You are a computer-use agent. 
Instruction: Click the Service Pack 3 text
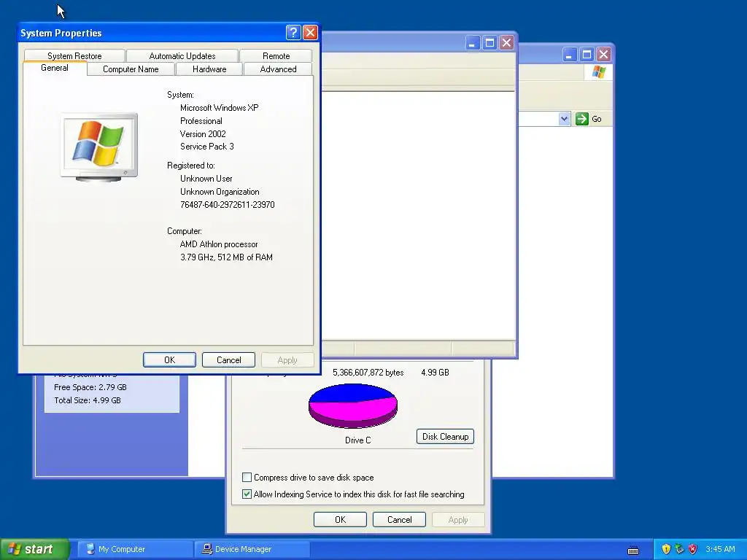(x=206, y=146)
